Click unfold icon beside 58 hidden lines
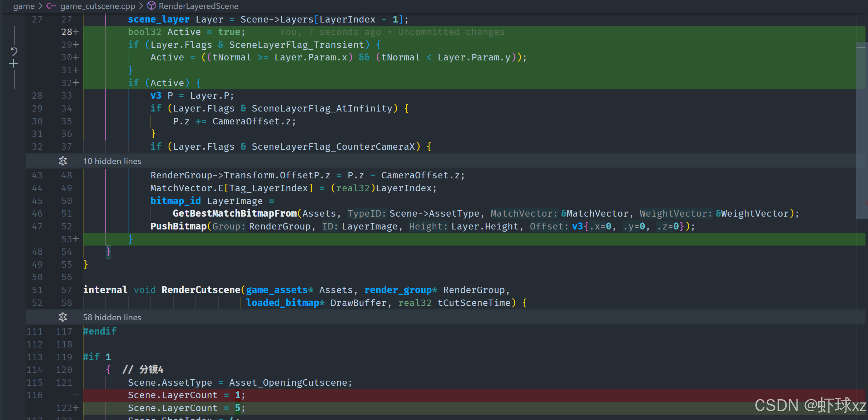This screenshot has height=420, width=868. 63,317
